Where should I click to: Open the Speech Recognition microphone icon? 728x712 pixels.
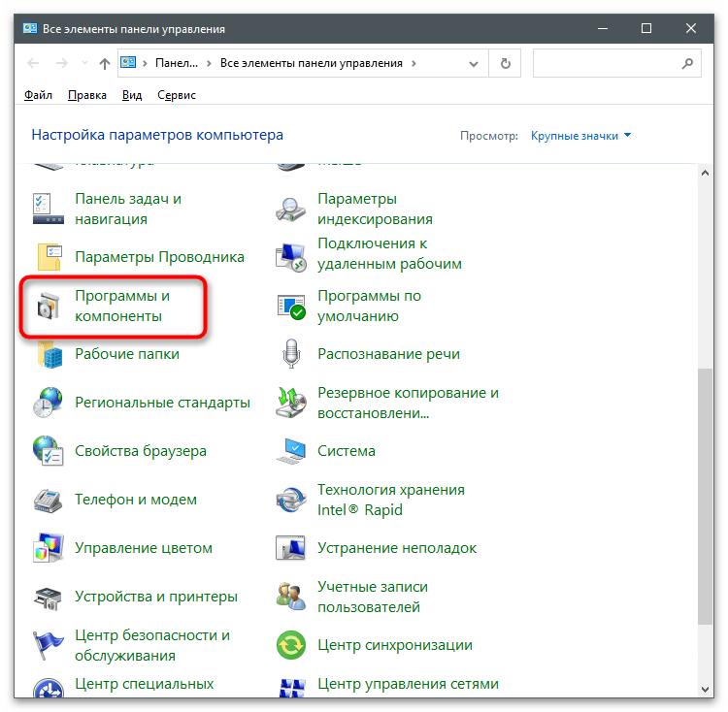pos(291,353)
